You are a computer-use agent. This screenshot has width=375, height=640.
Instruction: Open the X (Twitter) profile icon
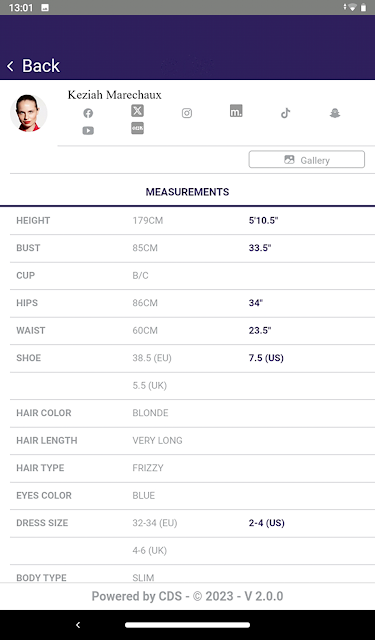click(138, 111)
